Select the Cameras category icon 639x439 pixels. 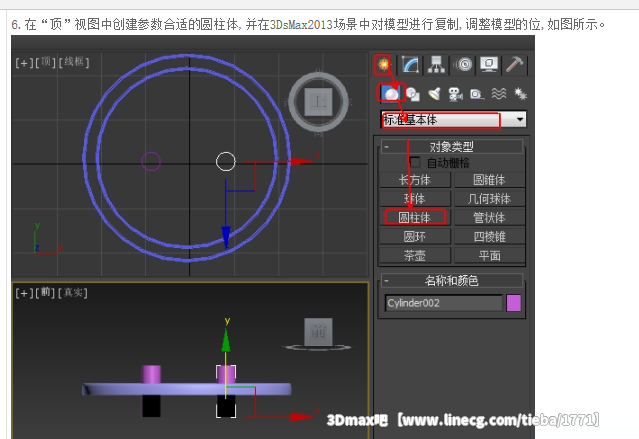pyautogui.click(x=455, y=94)
